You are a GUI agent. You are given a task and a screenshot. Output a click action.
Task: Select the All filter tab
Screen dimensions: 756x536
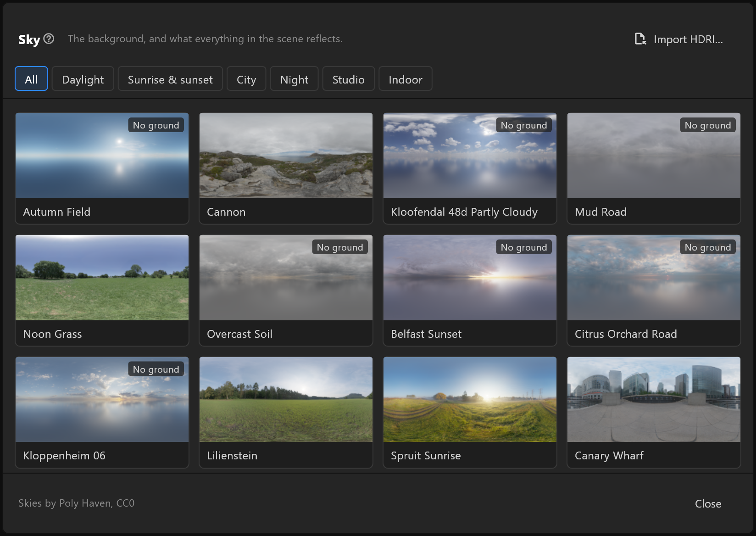point(31,79)
